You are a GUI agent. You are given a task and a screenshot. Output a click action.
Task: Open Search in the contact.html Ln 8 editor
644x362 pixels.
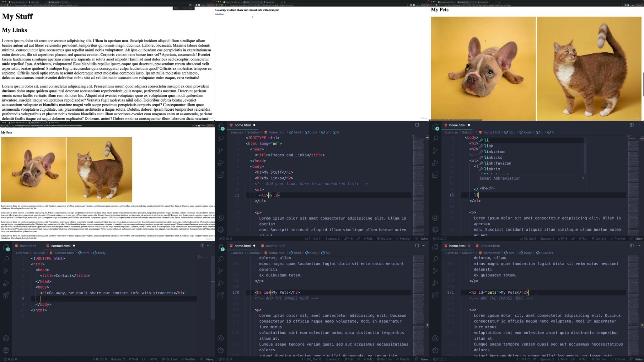tap(6, 259)
